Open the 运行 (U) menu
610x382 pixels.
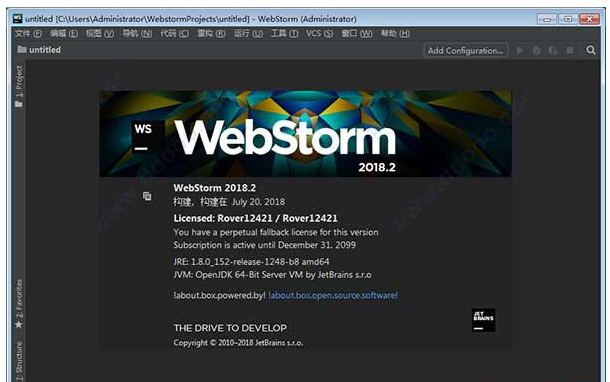tap(248, 34)
